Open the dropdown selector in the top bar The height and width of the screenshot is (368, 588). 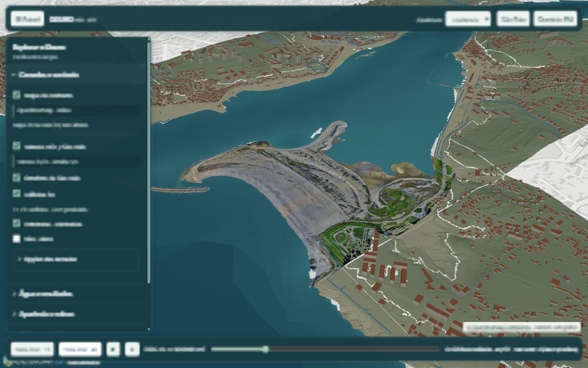pyautogui.click(x=468, y=19)
